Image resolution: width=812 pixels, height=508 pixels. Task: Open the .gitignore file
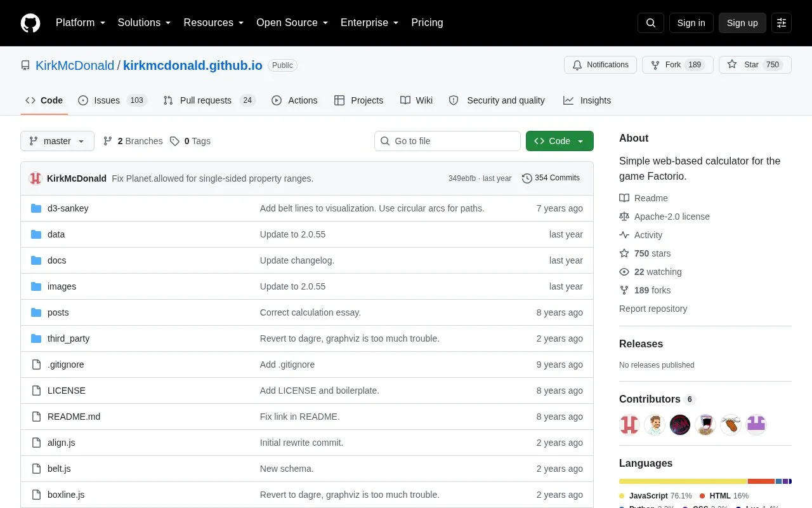(66, 364)
